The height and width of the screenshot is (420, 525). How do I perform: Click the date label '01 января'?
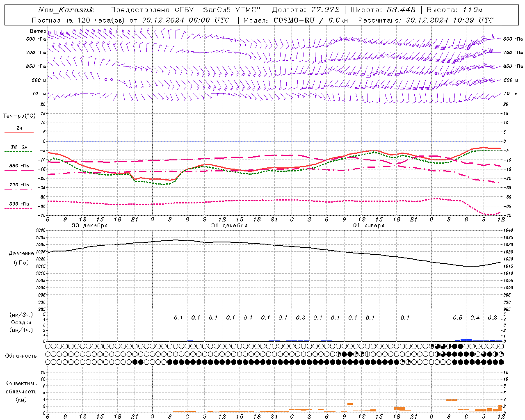(369, 226)
